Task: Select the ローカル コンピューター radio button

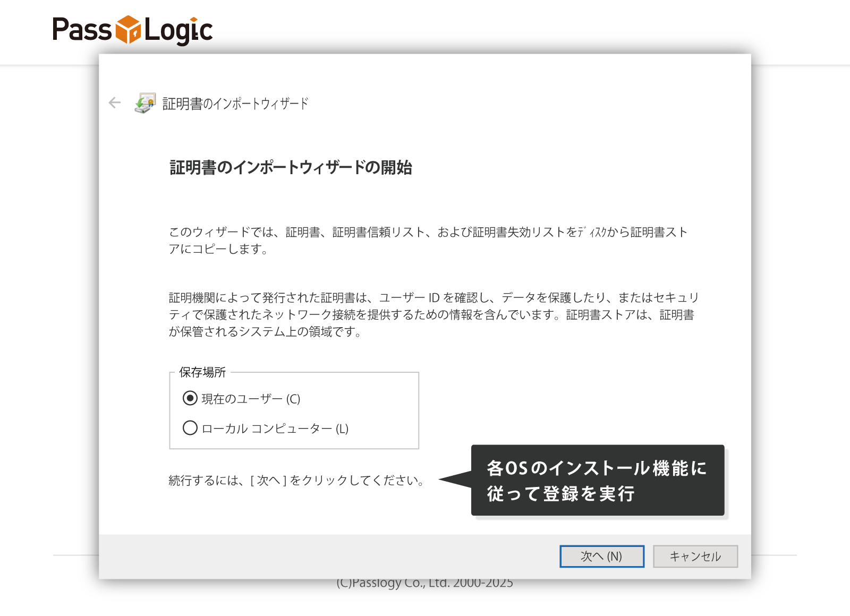Action: 190,428
